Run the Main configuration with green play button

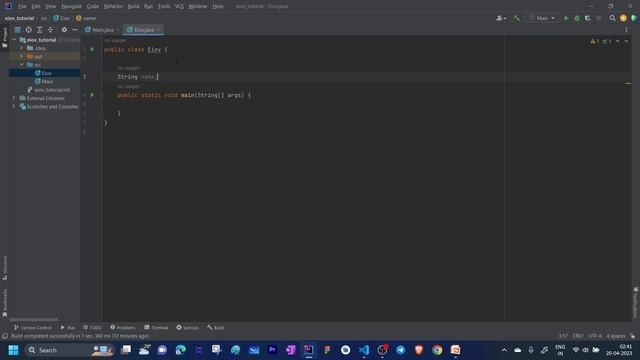(x=566, y=18)
